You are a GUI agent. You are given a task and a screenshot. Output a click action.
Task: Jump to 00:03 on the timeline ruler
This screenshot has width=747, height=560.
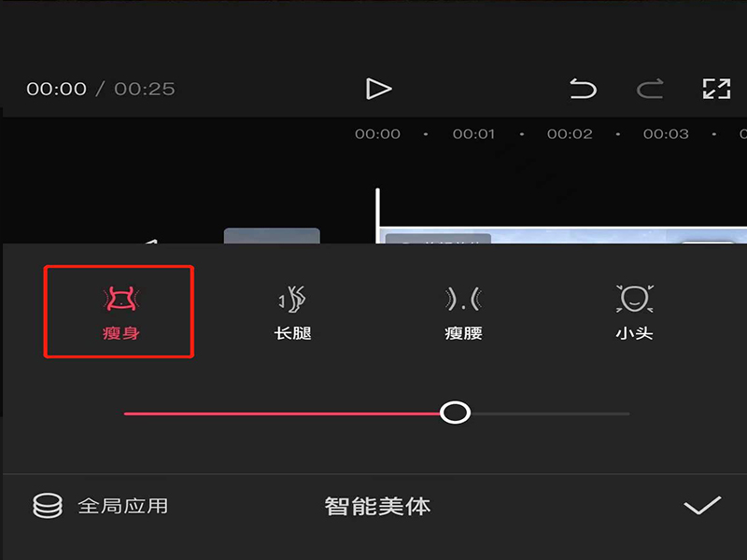(x=666, y=133)
